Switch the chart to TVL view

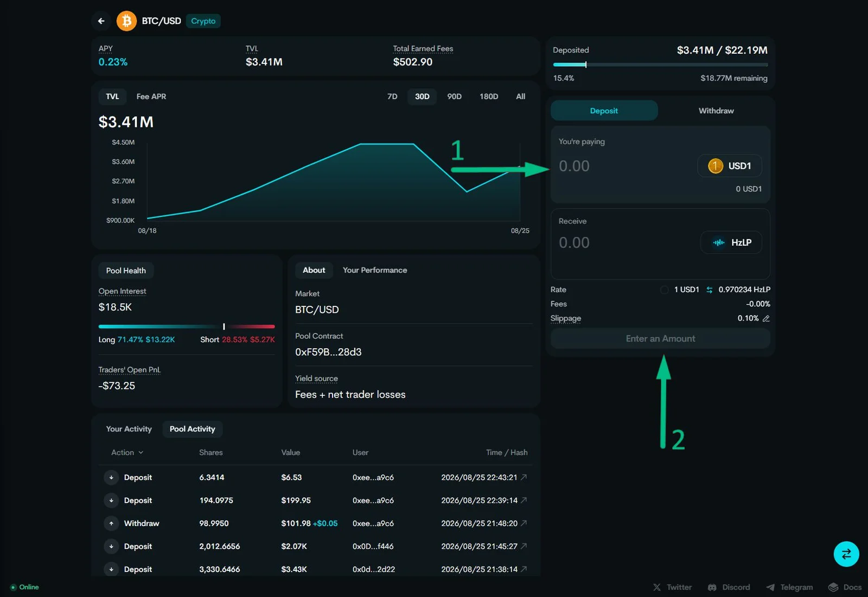pos(112,97)
